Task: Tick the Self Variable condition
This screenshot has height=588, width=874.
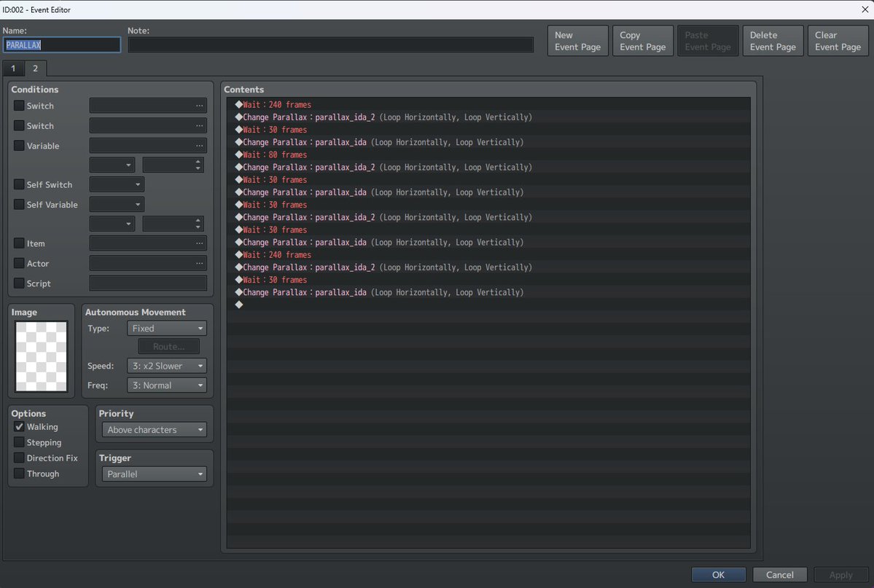Action: pos(19,205)
